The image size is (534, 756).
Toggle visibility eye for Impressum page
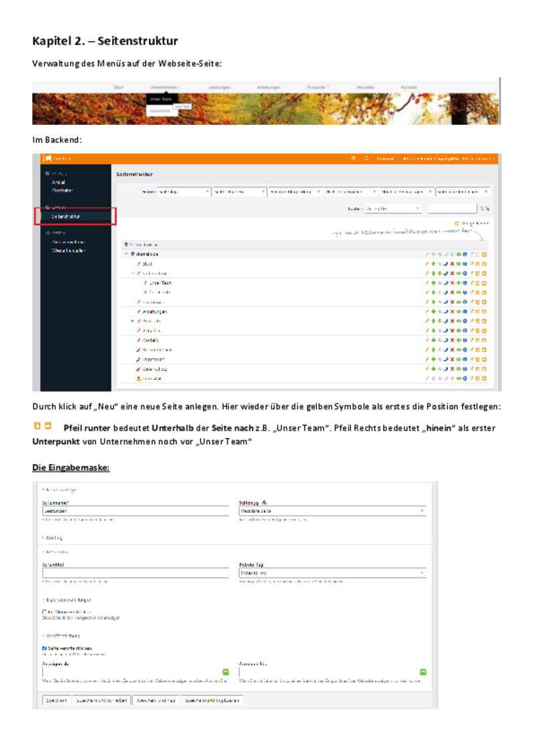click(459, 359)
